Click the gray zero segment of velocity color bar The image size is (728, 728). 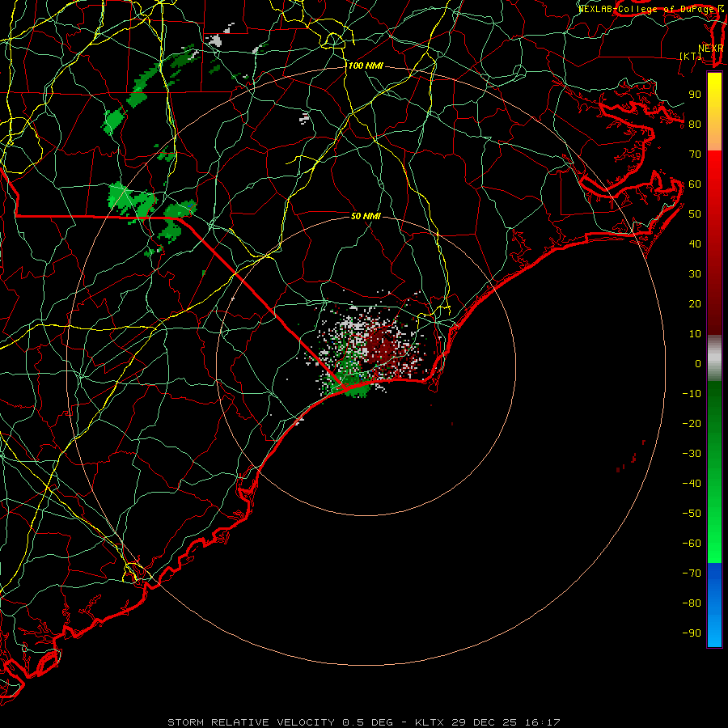coord(714,358)
